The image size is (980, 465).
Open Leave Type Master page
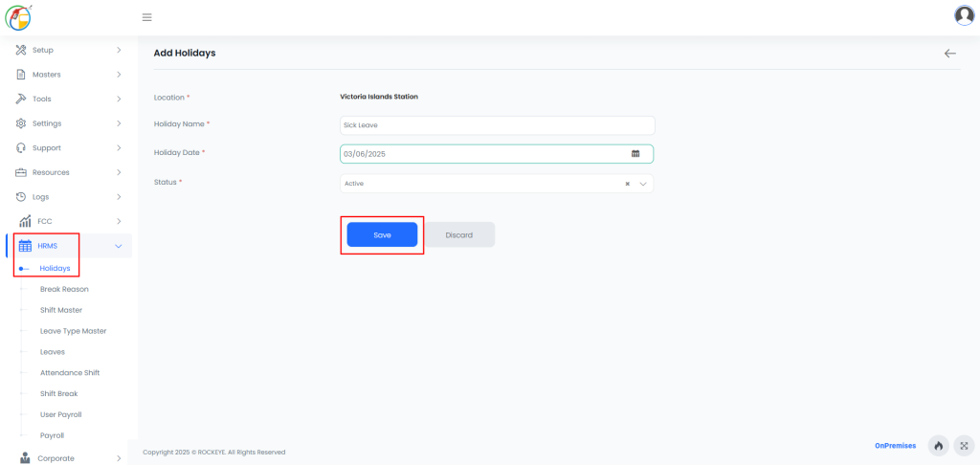pos(73,331)
